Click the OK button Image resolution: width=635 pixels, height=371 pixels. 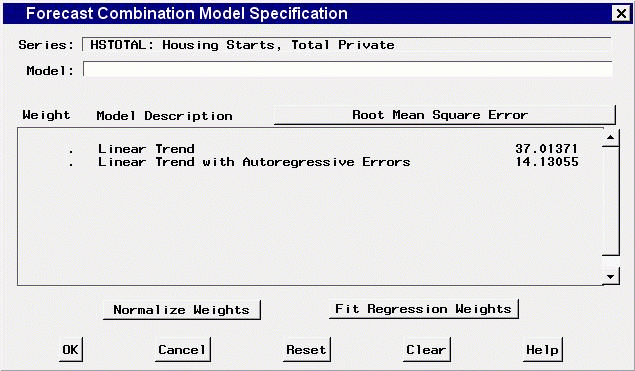[70, 349]
